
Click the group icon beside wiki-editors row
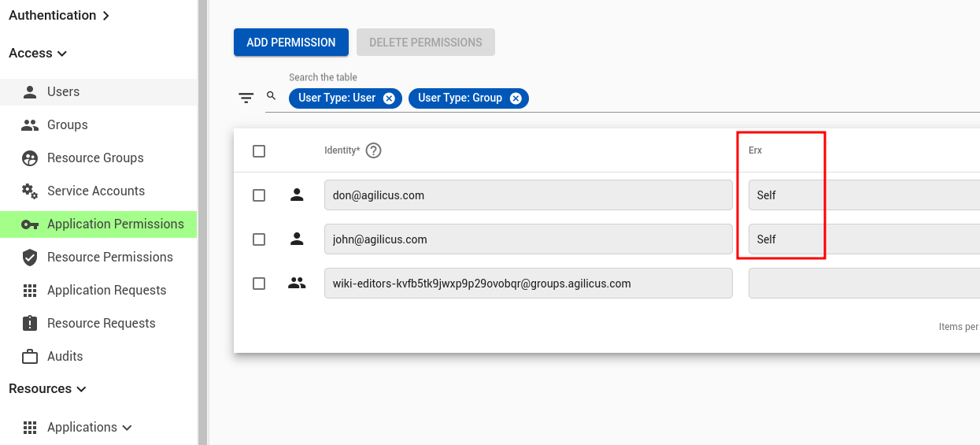pos(297,284)
